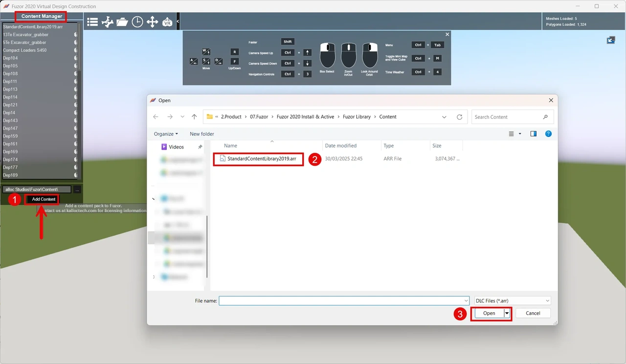Click the 07.Fuzor breadcrumb
The width and height of the screenshot is (626, 364).
[x=259, y=117]
